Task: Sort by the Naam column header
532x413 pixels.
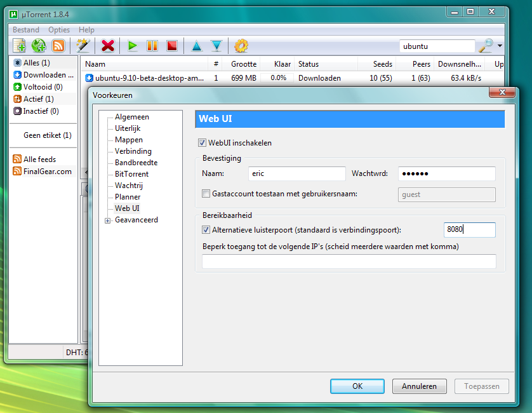Action: coord(144,64)
